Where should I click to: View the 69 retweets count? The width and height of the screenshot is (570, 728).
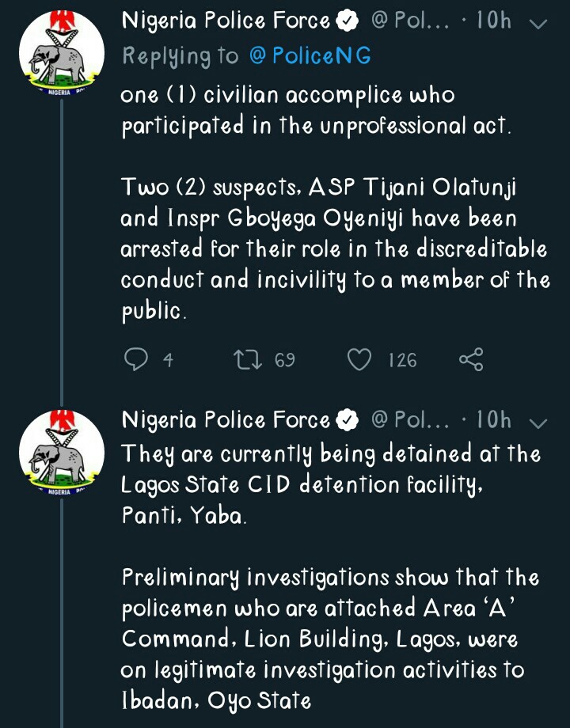(285, 361)
